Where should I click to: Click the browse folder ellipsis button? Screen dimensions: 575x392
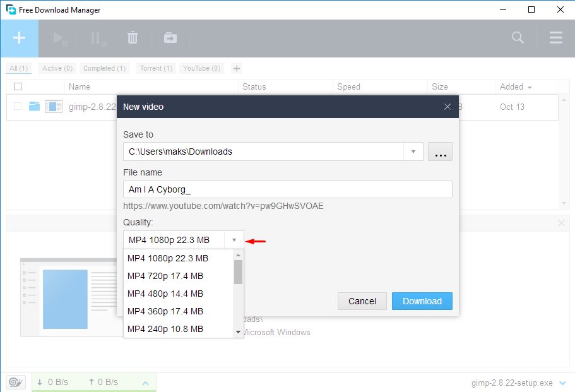(440, 151)
